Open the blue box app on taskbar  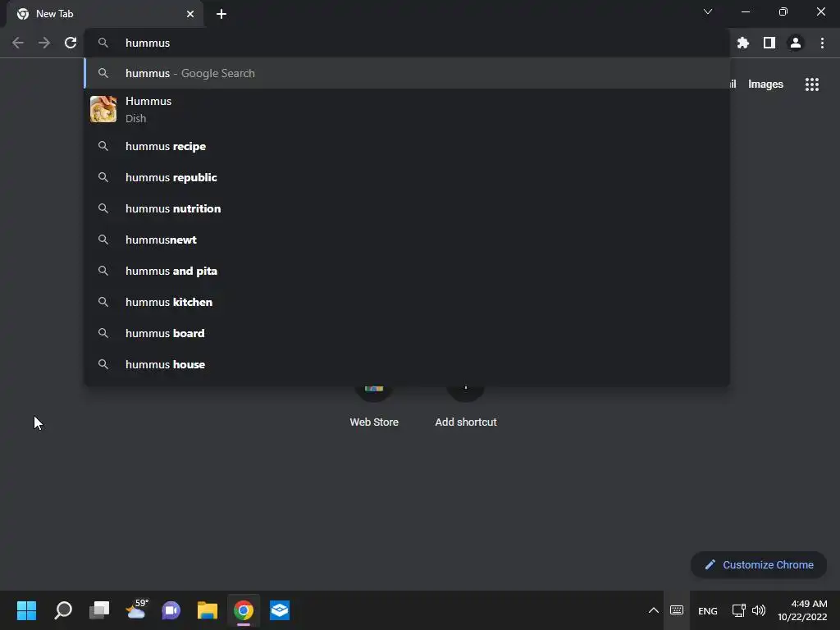pyautogui.click(x=280, y=610)
